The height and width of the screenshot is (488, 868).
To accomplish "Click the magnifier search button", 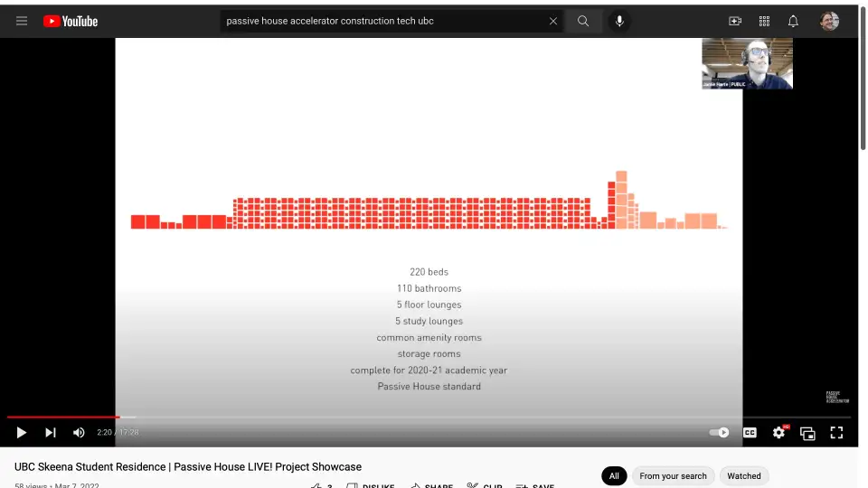I will coord(584,21).
